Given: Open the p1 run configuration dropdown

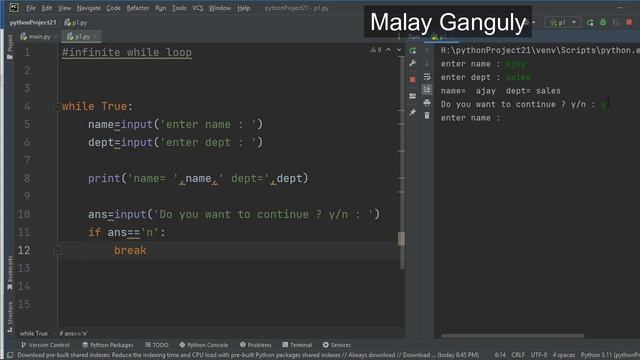Looking at the screenshot, I should tap(563, 22).
